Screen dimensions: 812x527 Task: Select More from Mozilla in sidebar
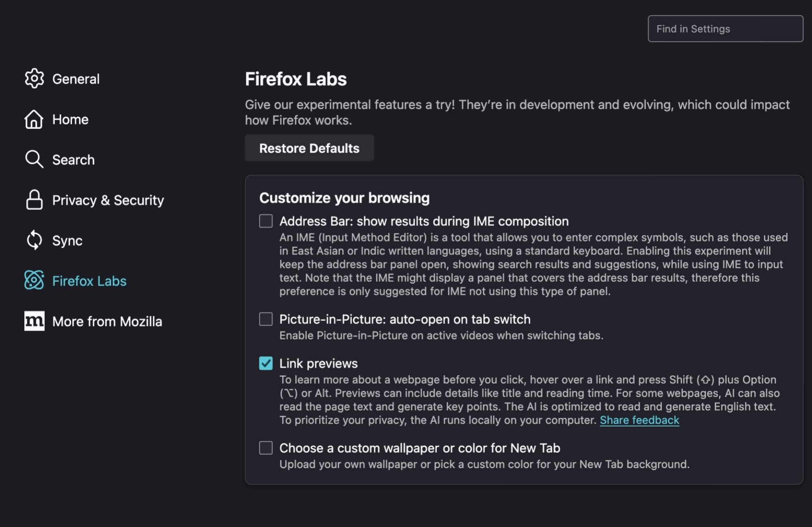tap(107, 321)
